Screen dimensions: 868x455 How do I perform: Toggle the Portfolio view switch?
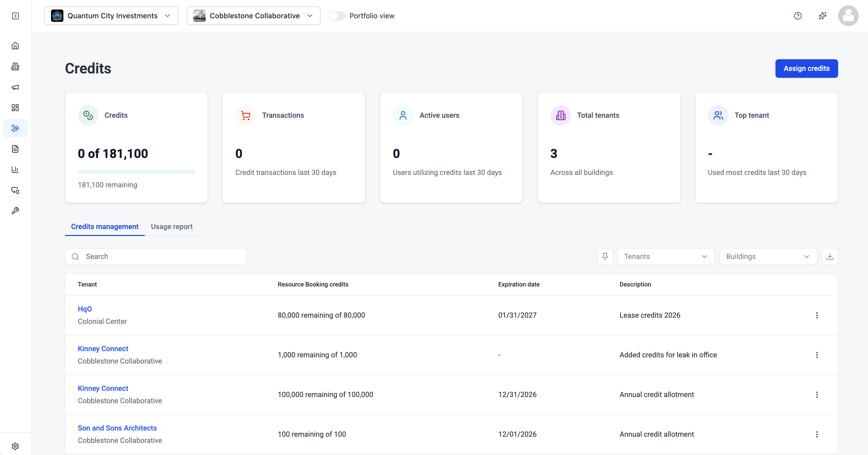pyautogui.click(x=337, y=16)
